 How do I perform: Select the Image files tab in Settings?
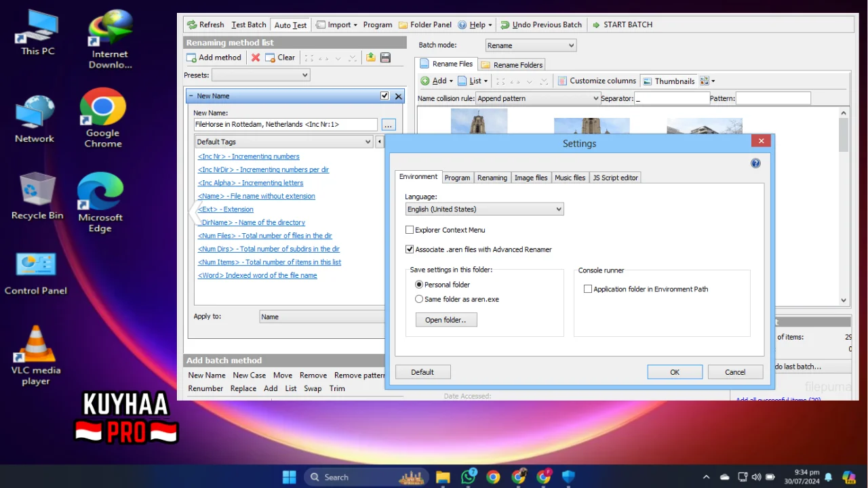tap(531, 178)
